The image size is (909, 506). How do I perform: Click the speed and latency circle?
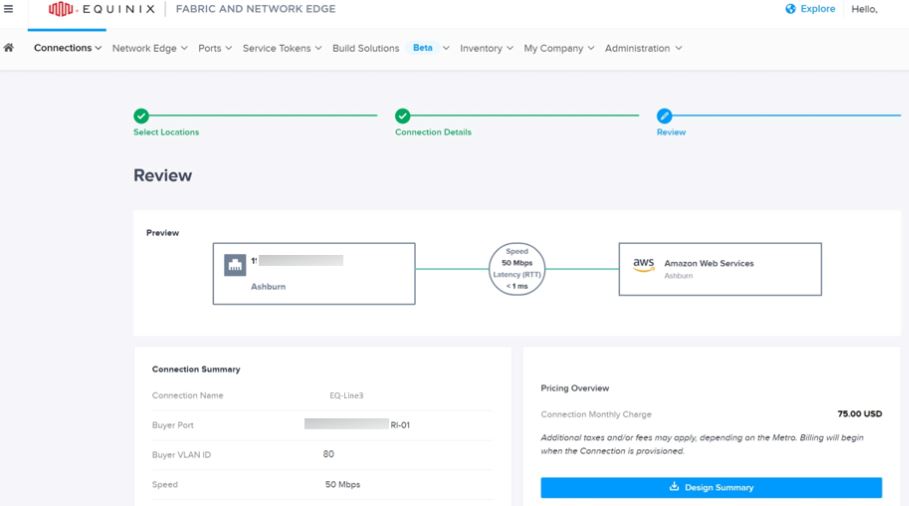pos(517,269)
